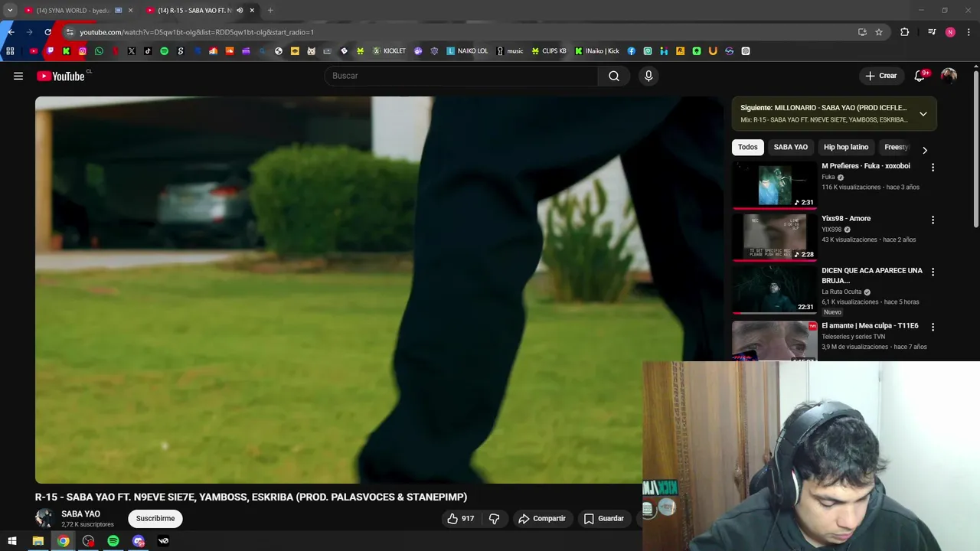Image resolution: width=980 pixels, height=551 pixels.
Task: Go back to previous page
Action: point(11,32)
